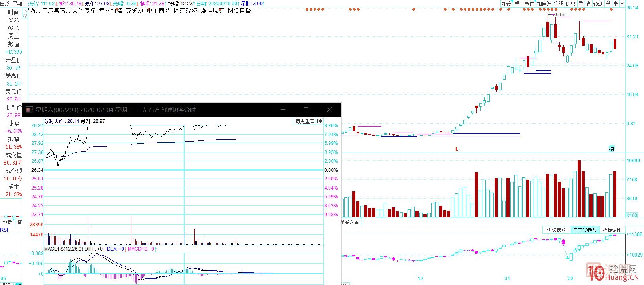
Task: Expand the dropdown arrow at top-right corner
Action: pyautogui.click(x=623, y=4)
